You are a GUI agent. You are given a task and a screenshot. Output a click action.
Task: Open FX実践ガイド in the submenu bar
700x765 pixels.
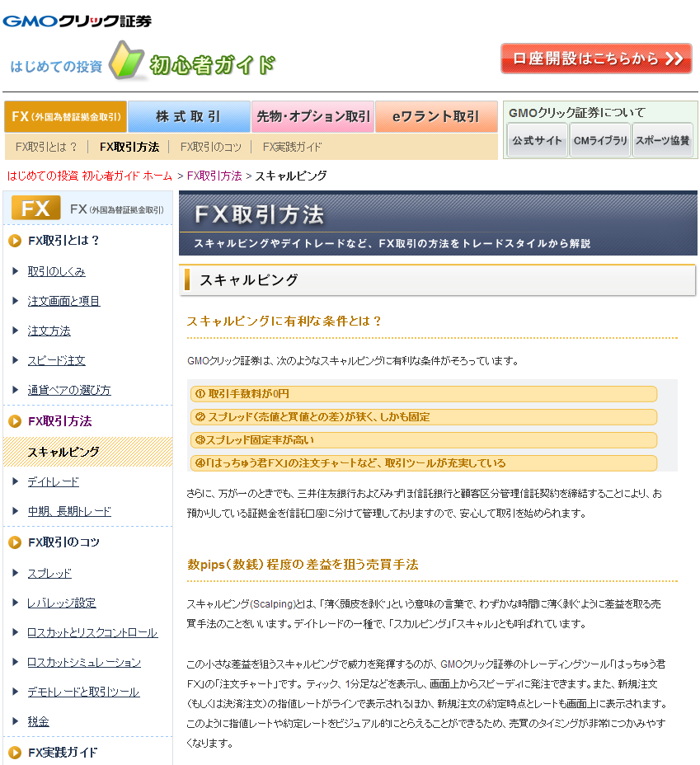292,147
